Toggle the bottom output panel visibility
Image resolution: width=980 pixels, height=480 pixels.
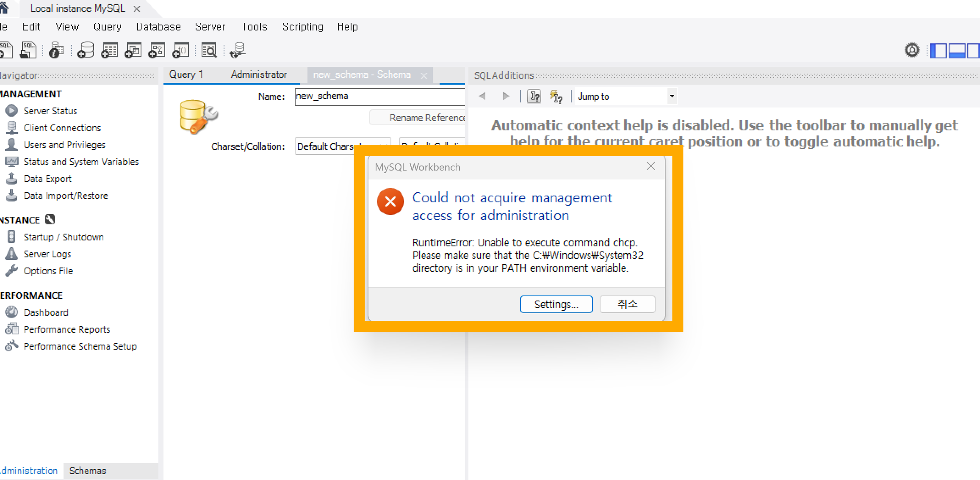957,50
